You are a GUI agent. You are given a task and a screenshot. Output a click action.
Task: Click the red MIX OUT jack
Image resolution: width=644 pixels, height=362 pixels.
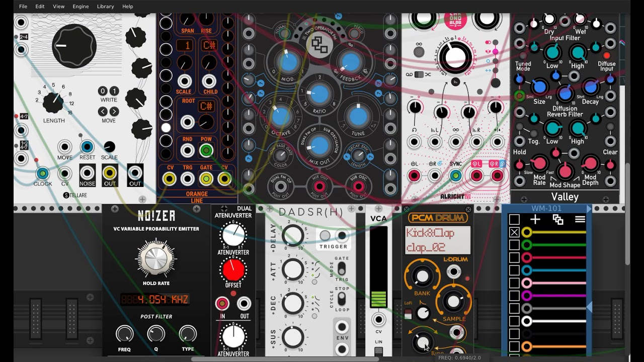tap(319, 187)
